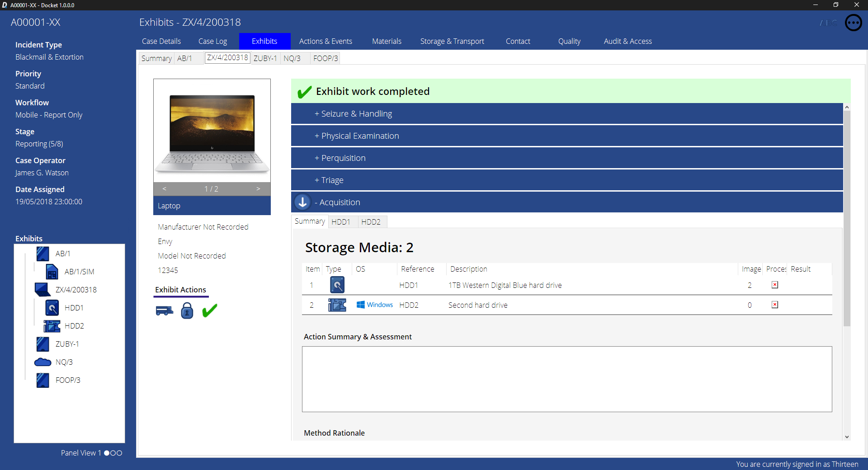Click the Acquisition download arrow icon
868x470 pixels.
302,202
